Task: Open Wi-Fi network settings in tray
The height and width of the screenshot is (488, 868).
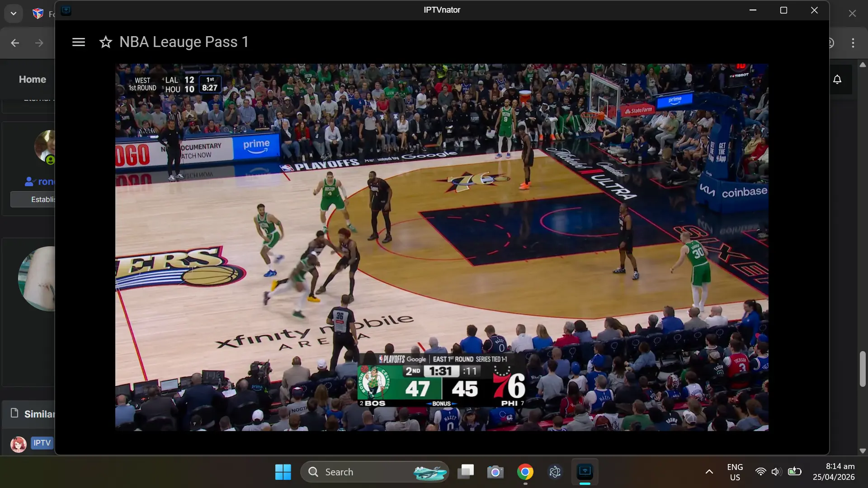Action: (x=761, y=472)
